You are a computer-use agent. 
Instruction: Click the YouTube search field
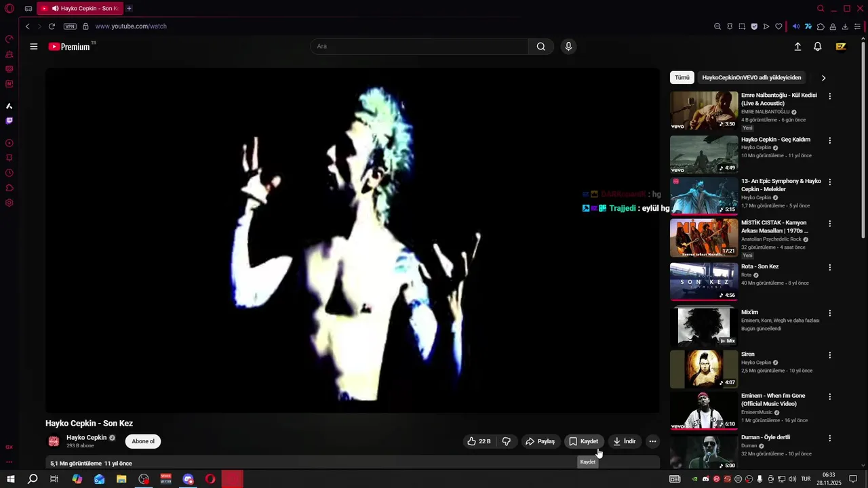[x=419, y=47]
